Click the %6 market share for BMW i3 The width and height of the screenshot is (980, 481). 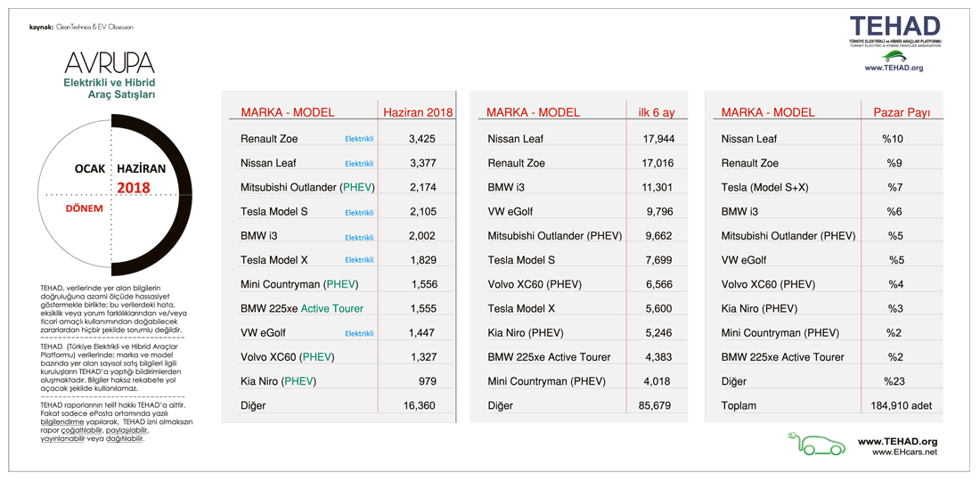896,212
